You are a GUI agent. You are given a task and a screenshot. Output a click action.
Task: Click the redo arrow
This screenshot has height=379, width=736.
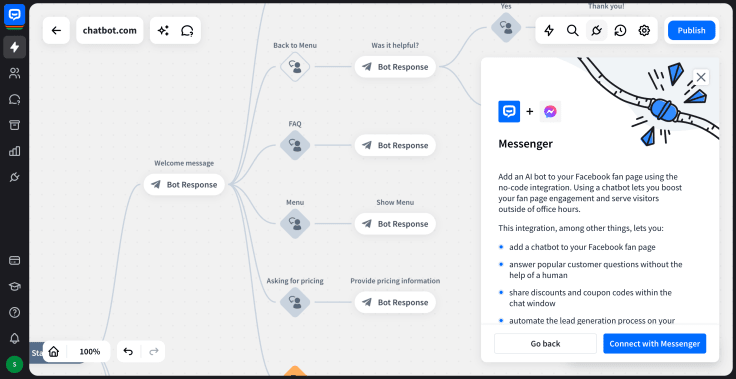(x=153, y=351)
